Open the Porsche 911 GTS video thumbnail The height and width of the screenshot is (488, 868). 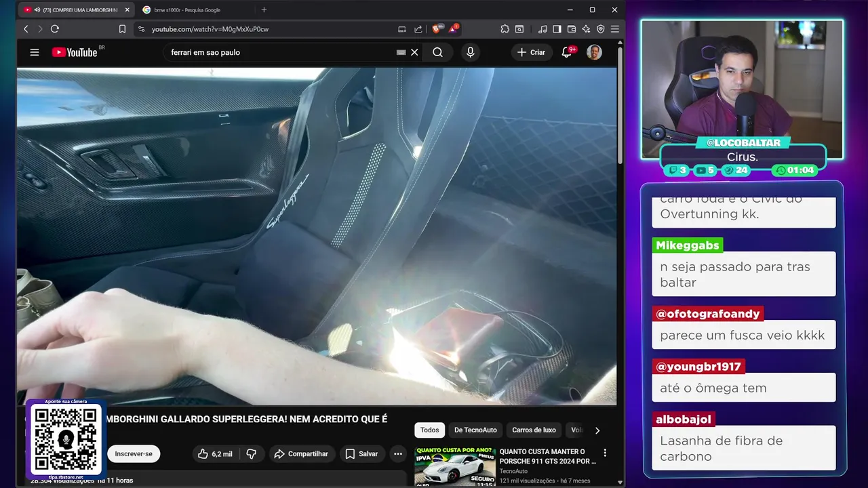click(x=455, y=466)
